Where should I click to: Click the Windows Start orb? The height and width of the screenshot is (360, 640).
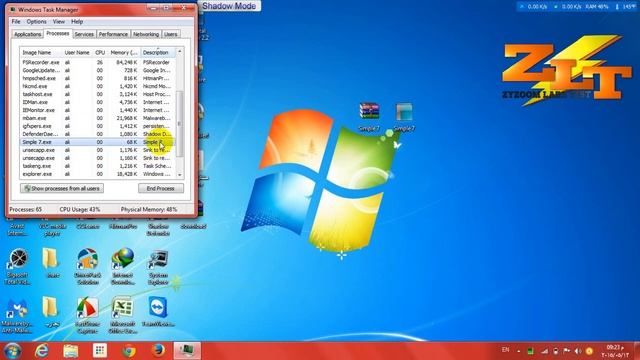pos(12,351)
